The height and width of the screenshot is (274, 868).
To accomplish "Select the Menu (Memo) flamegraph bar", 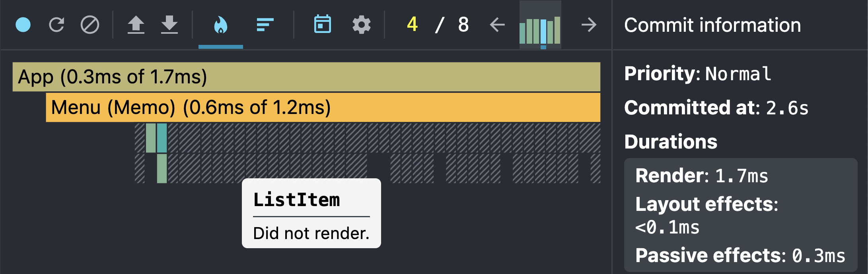I will click(x=323, y=107).
